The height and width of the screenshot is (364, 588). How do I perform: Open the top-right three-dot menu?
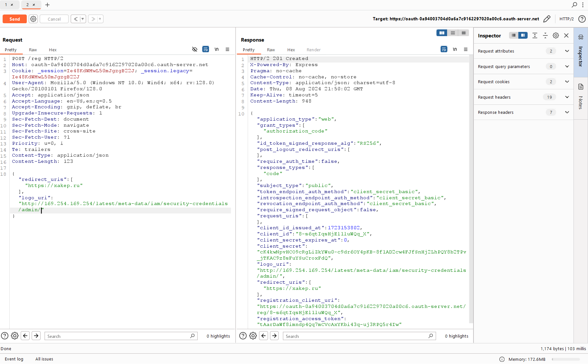click(583, 5)
